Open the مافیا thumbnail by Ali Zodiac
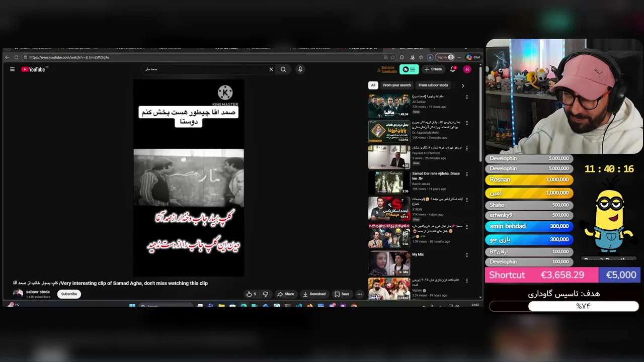 coord(389,106)
